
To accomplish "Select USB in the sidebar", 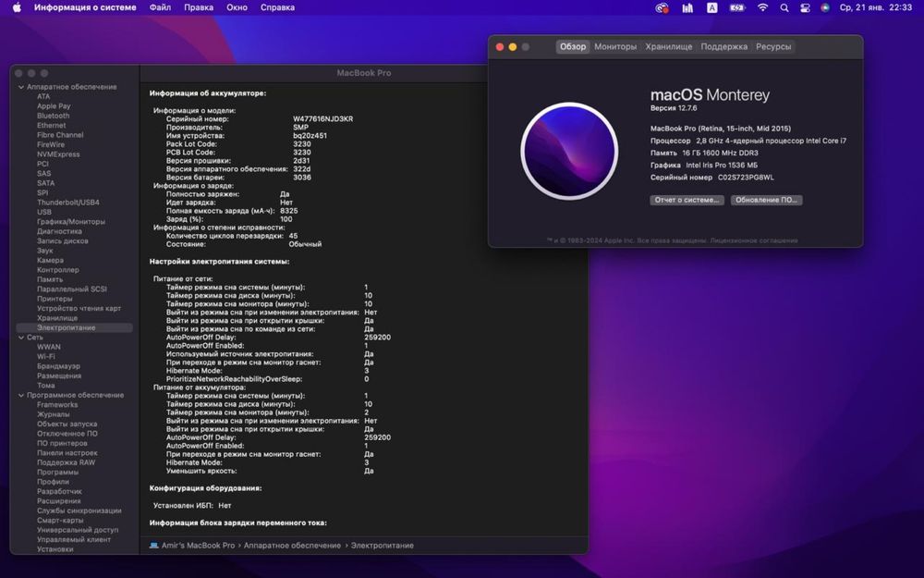I will (44, 212).
